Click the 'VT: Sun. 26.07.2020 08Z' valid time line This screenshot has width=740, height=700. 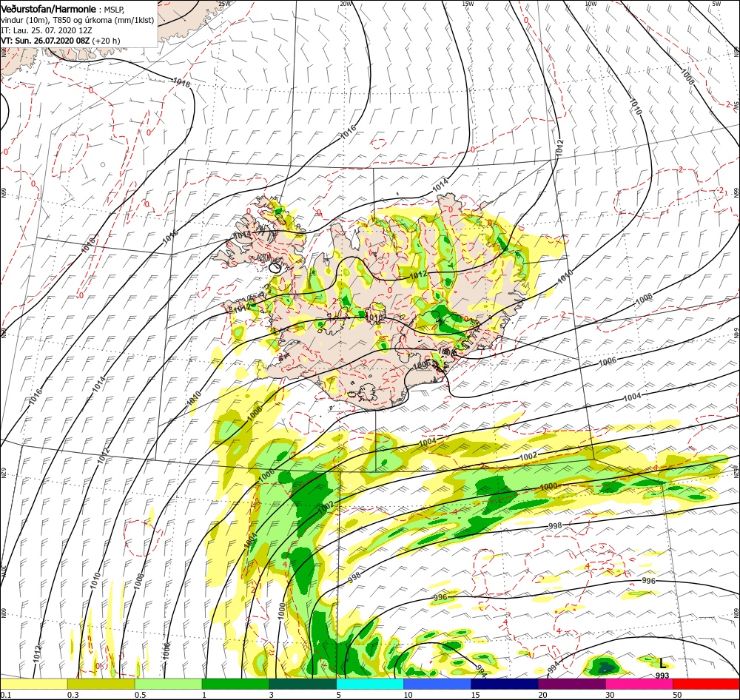point(61,41)
